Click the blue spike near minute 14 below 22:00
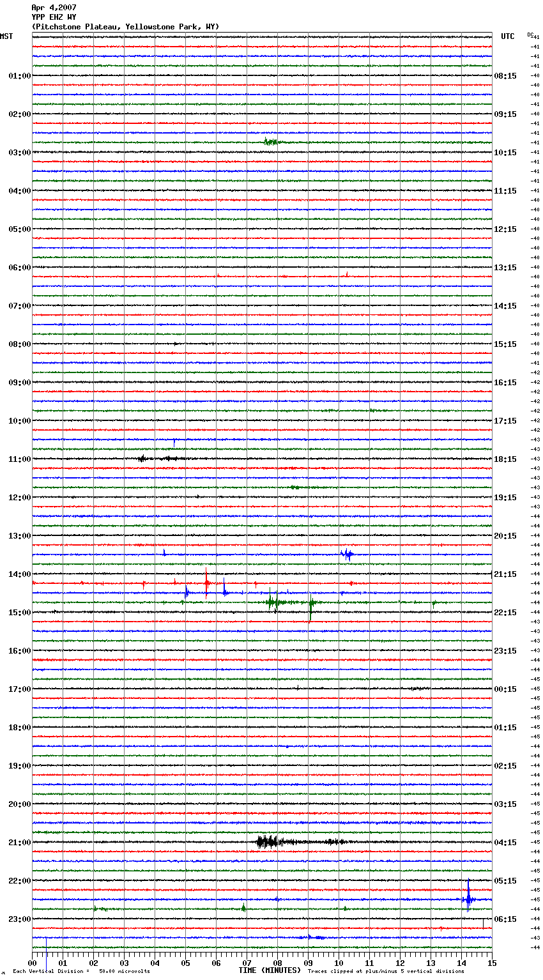 [x=468, y=896]
